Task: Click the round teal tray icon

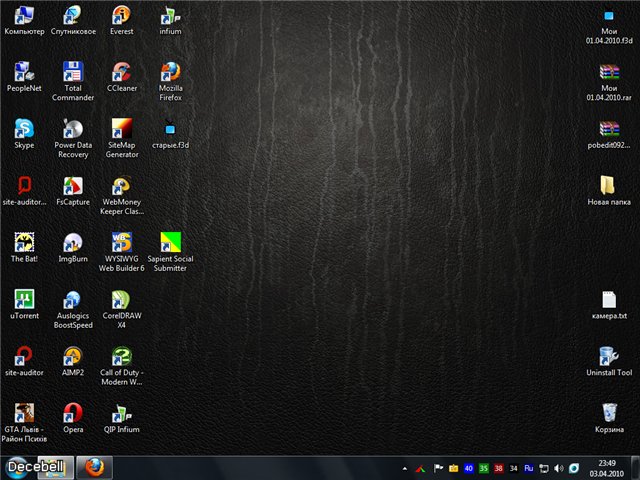Action: [x=574, y=468]
